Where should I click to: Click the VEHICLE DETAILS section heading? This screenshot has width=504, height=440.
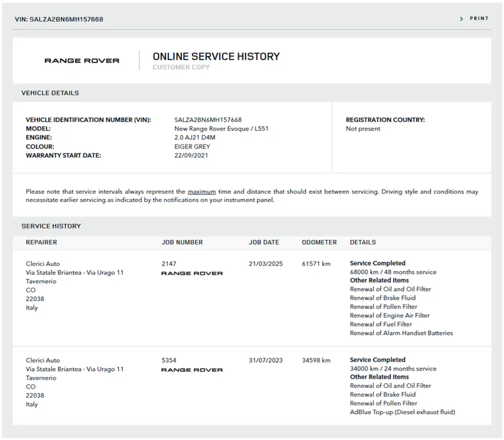point(50,93)
